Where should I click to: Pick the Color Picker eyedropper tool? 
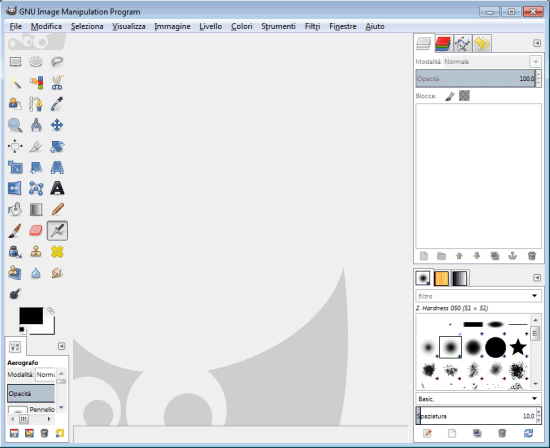tap(57, 104)
